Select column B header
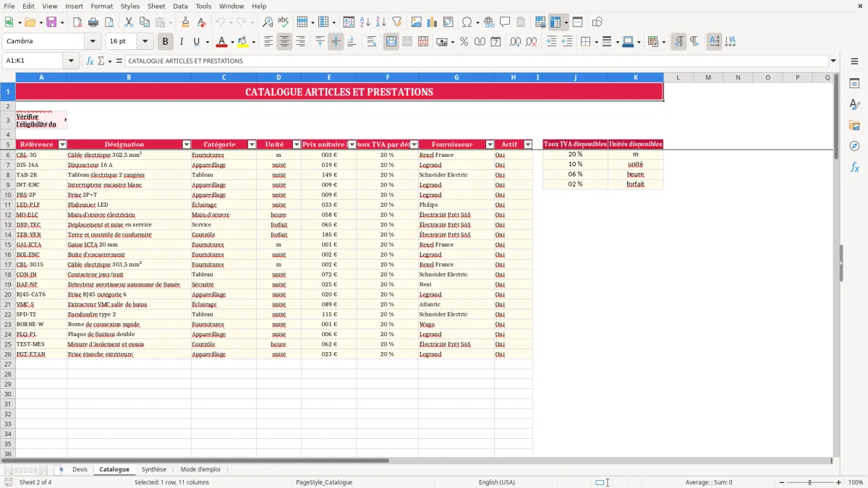Viewport: 868px width, 488px height. click(129, 77)
